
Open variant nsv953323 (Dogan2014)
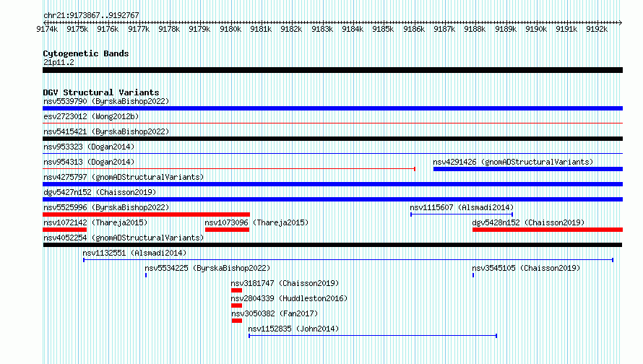pyautogui.click(x=89, y=147)
